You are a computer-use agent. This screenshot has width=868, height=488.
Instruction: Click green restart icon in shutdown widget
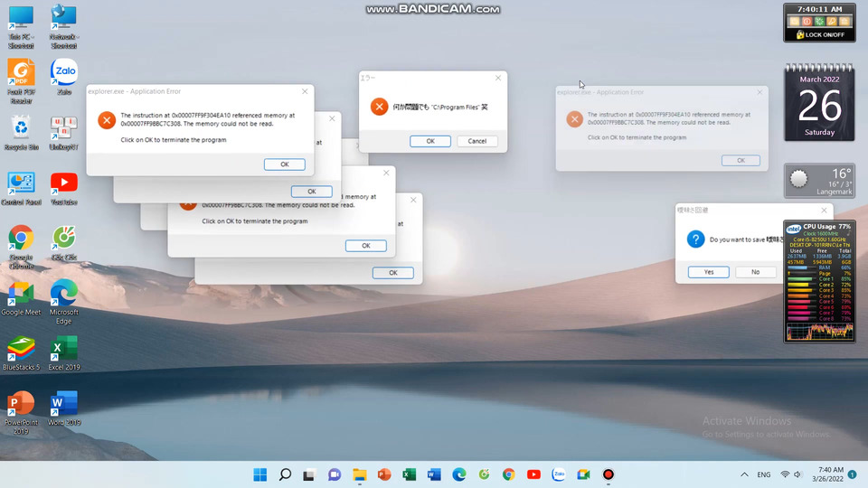click(819, 22)
